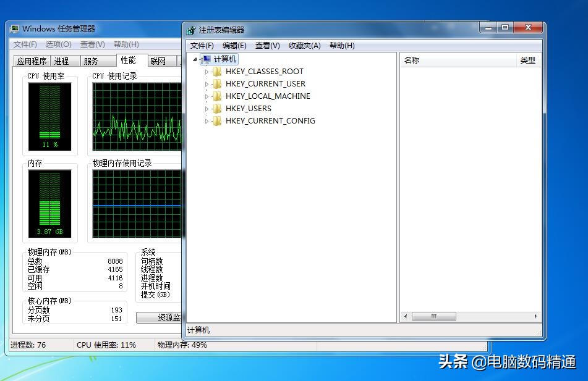Maximize the Registry Editor window
588x381 pixels.
(505, 28)
